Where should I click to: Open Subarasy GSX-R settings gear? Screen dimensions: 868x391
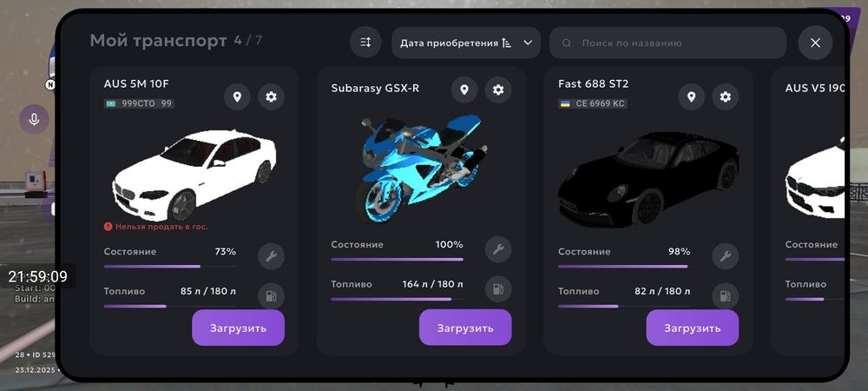click(x=498, y=89)
